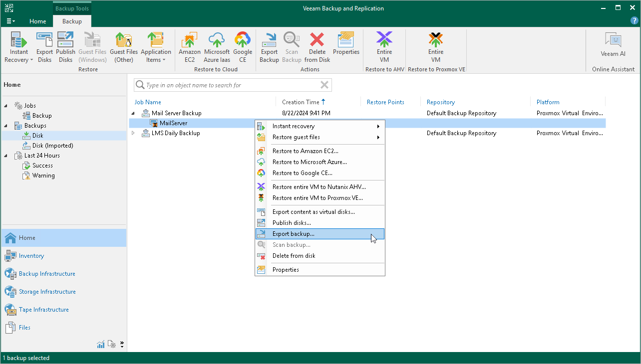Click the Export Backup ribbon icon
Image resolution: width=641 pixels, height=364 pixels.
pyautogui.click(x=269, y=47)
